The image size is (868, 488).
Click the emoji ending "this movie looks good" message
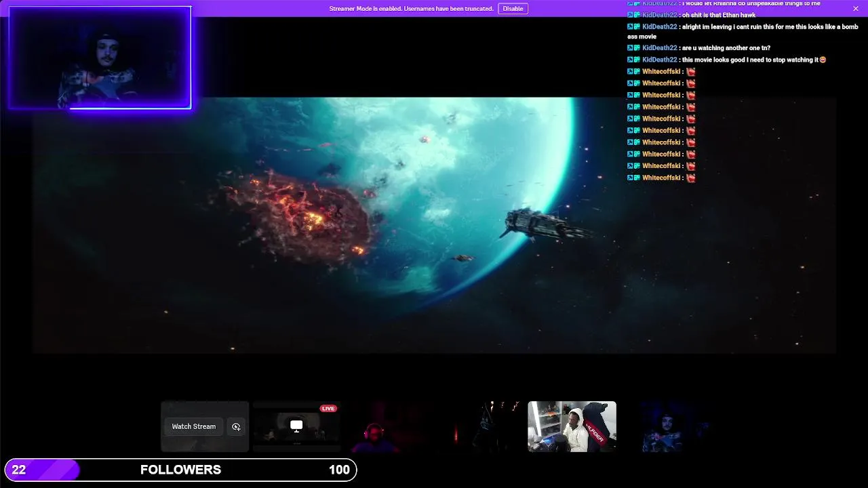pyautogui.click(x=823, y=60)
